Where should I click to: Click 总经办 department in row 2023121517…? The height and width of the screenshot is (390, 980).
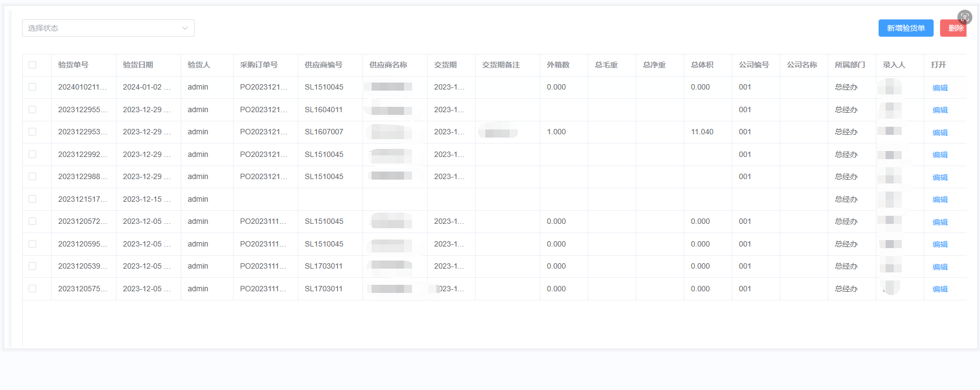click(x=846, y=199)
